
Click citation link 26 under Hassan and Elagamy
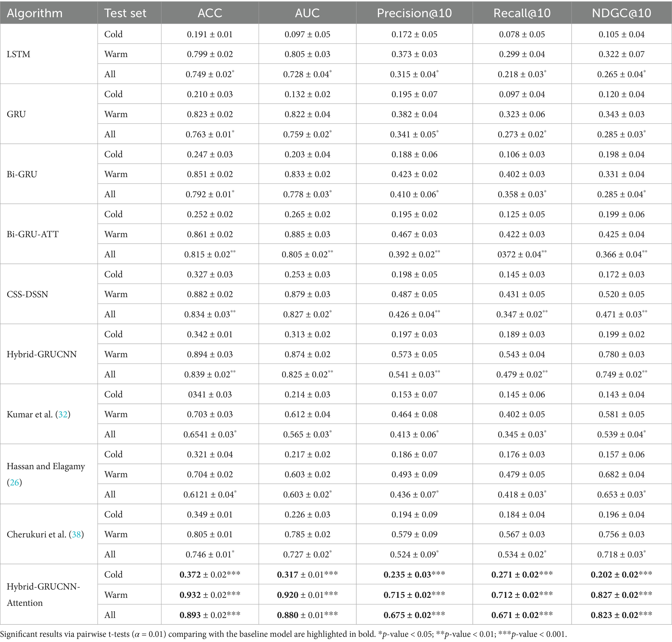[x=14, y=482]
